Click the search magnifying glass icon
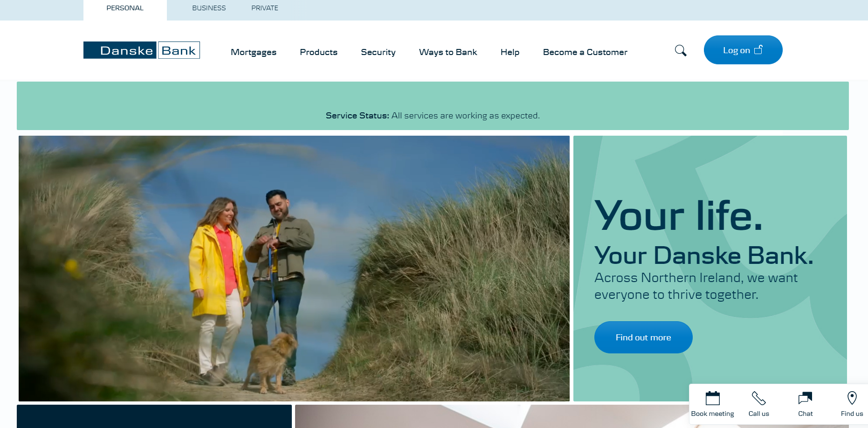 (681, 50)
